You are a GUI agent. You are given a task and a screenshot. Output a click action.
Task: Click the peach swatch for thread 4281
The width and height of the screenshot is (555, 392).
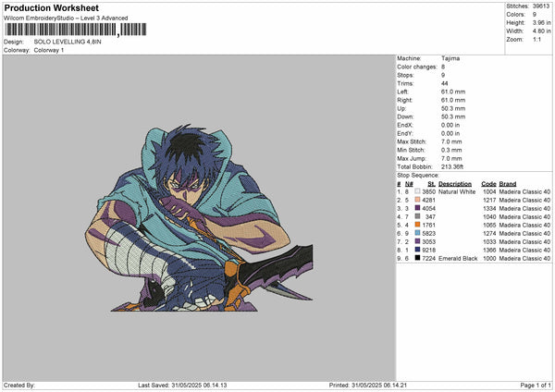(x=417, y=200)
